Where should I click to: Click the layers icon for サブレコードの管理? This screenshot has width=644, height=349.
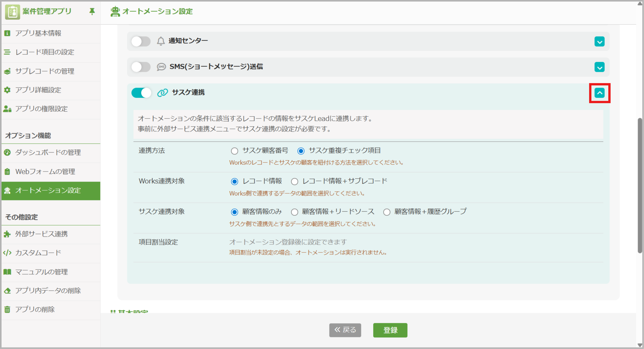point(7,71)
